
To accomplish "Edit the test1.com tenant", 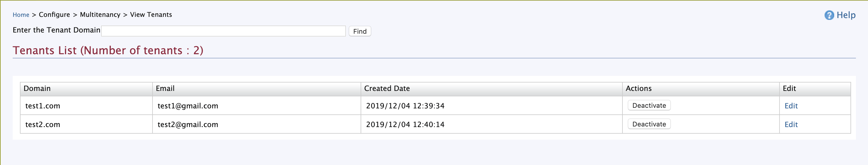I will pyautogui.click(x=791, y=106).
